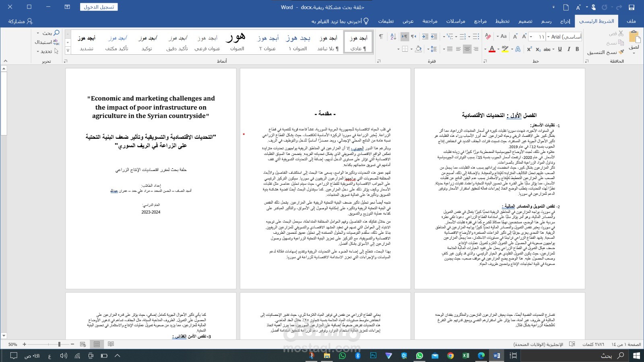Screen dimensions: 644x362
Task: Toggle Subscript x₂ formatting
Action: 538,49
